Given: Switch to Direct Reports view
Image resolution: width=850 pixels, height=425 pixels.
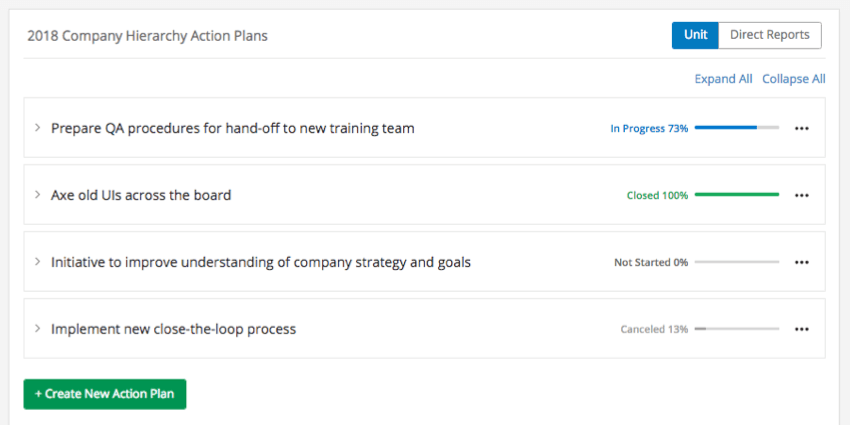Looking at the screenshot, I should (770, 35).
